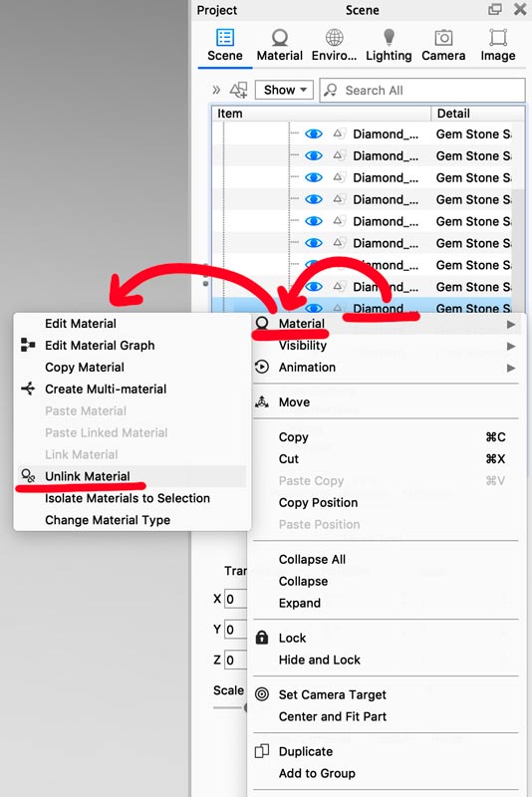Choose Move from the context menu
Viewport: 532px width, 797px height.
pyautogui.click(x=387, y=402)
